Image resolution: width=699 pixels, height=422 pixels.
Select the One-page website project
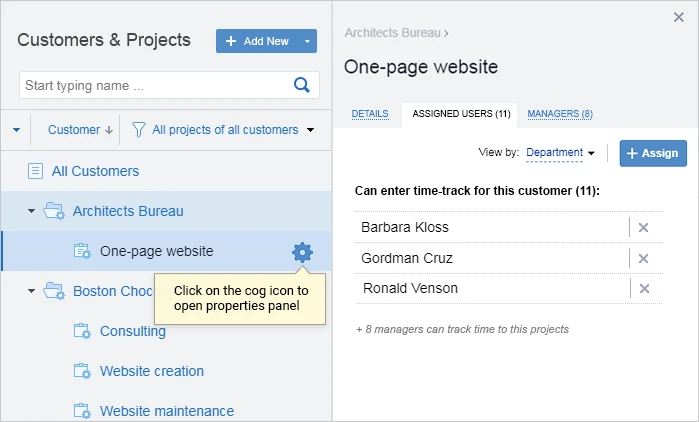point(156,251)
